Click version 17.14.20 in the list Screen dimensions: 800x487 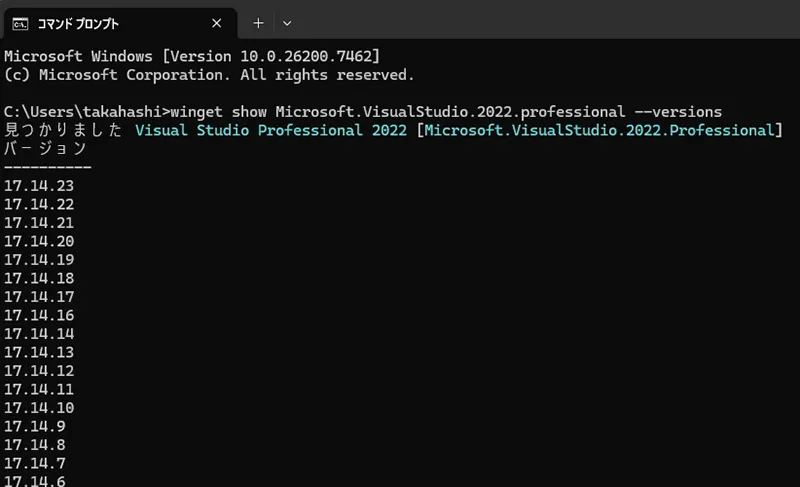coord(39,241)
